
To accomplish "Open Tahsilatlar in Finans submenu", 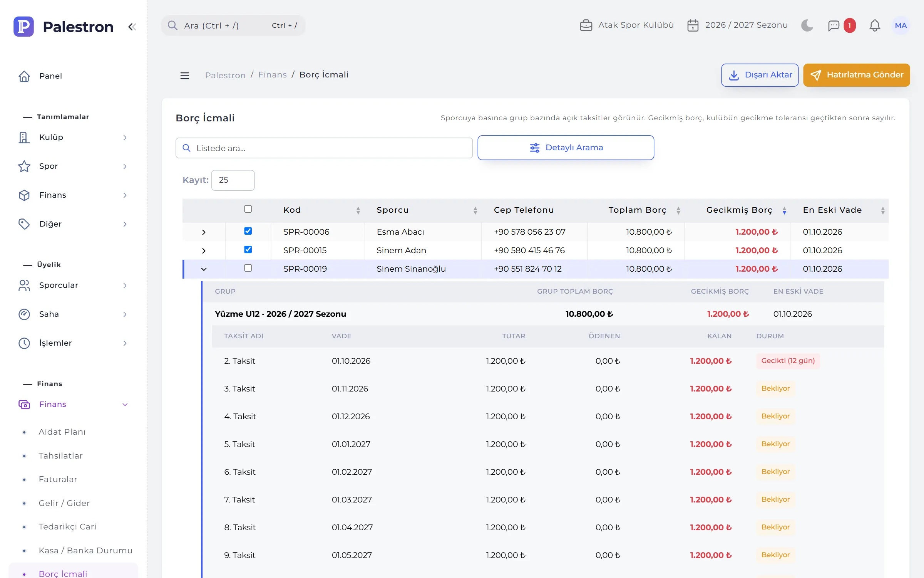I will pos(60,455).
